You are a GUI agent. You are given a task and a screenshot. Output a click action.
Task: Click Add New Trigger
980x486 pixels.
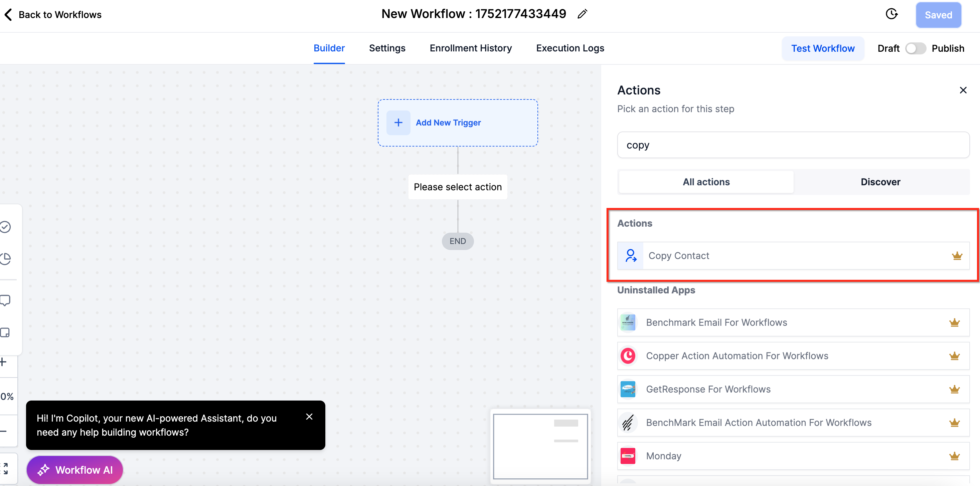click(448, 123)
